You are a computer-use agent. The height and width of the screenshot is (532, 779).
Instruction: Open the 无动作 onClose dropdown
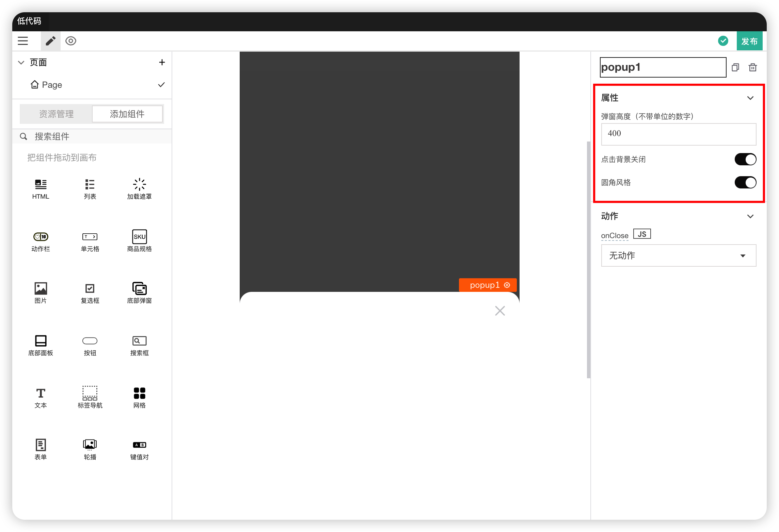pos(678,255)
